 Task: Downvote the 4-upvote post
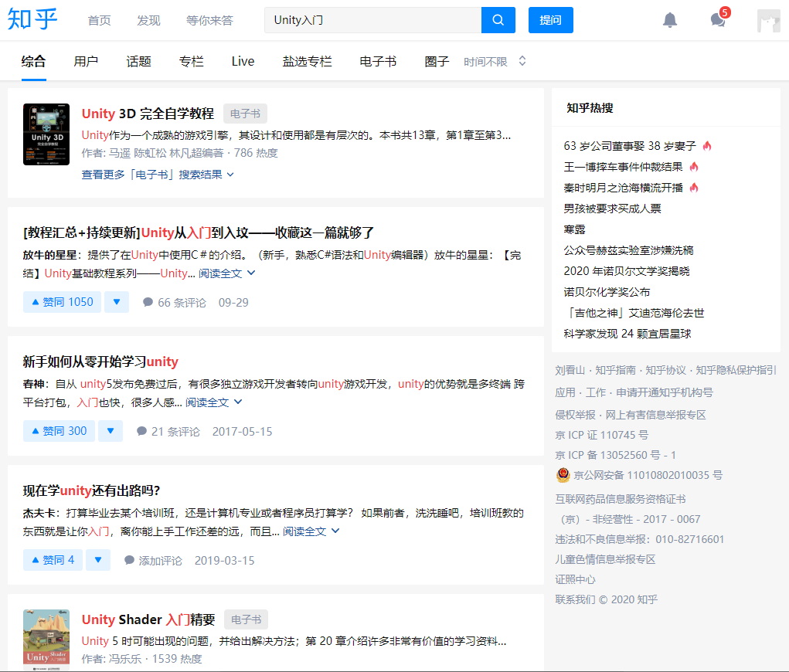coord(98,560)
